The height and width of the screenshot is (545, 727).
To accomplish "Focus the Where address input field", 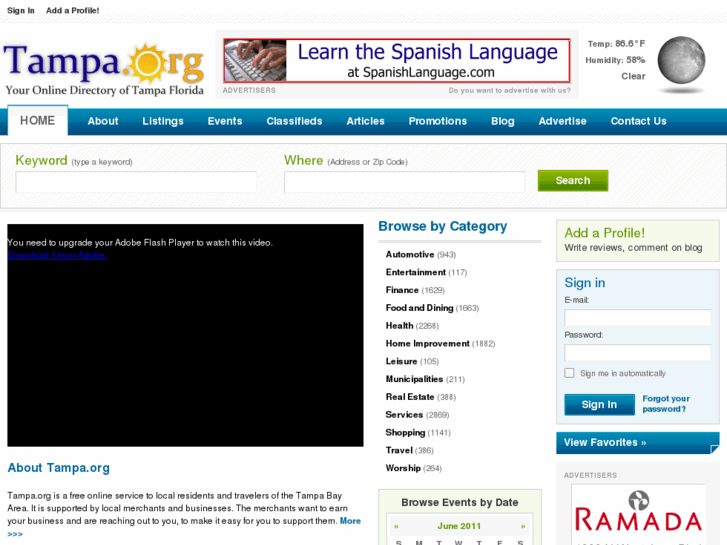I will (404, 182).
